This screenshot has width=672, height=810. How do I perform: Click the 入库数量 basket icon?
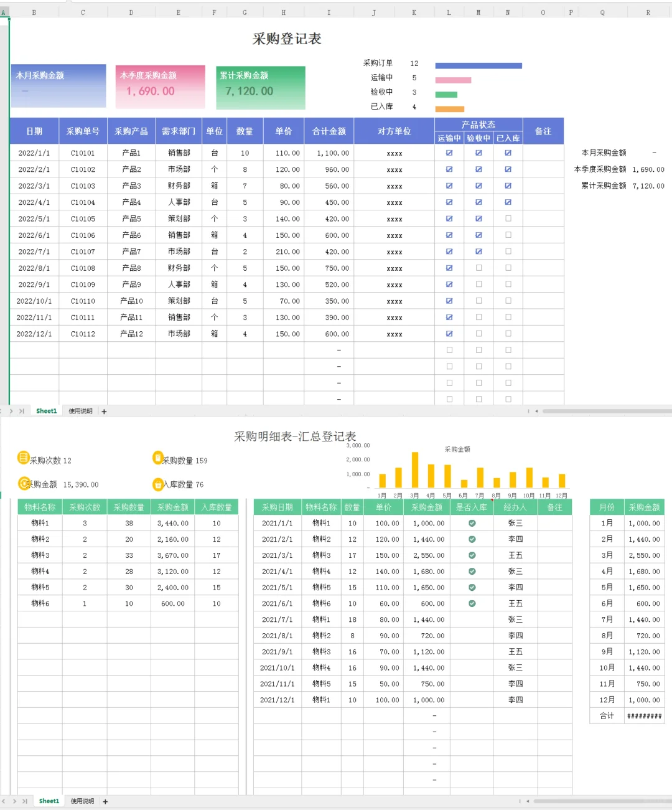tap(157, 484)
